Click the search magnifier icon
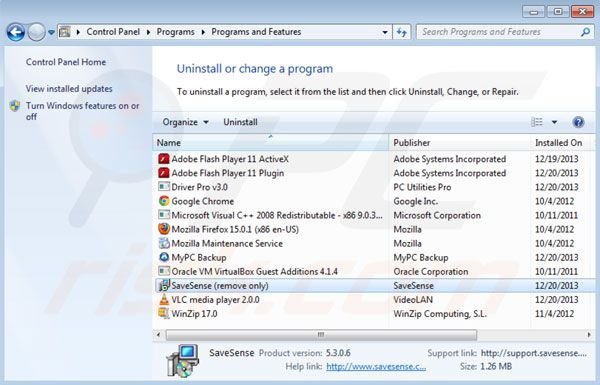 pos(585,32)
